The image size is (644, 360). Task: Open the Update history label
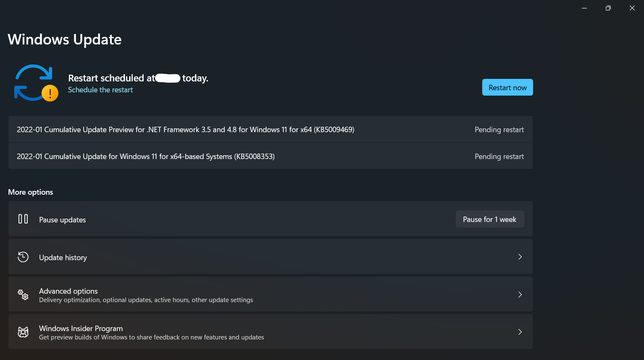point(63,258)
